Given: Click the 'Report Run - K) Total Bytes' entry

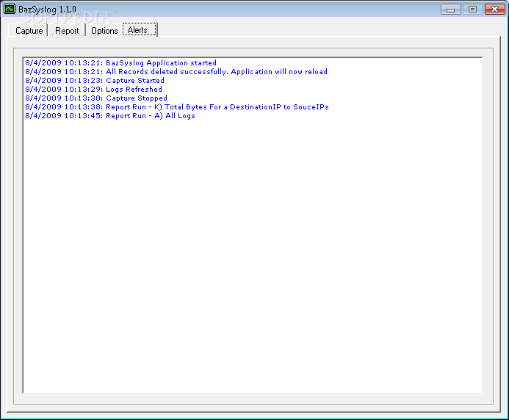Looking at the screenshot, I should [x=177, y=106].
